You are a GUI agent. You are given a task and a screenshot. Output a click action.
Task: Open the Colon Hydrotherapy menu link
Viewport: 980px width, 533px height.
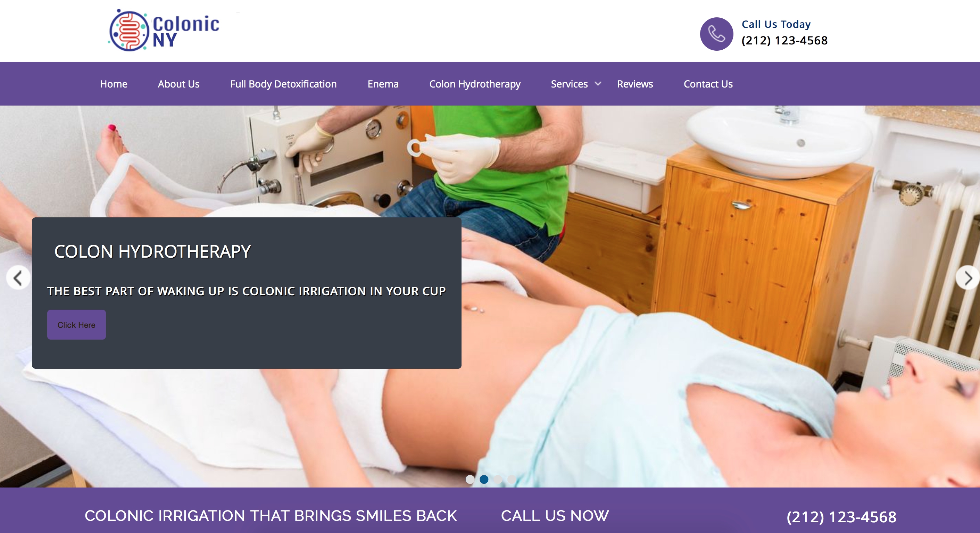pos(475,84)
